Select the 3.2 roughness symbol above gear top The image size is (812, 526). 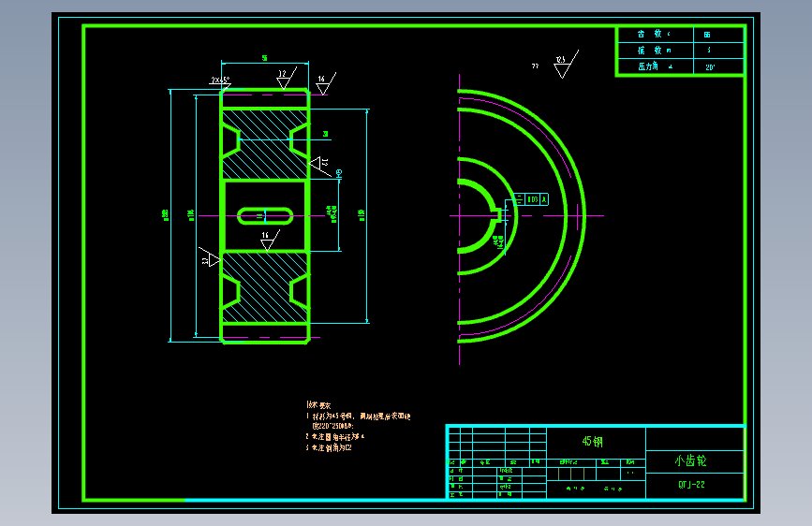click(287, 78)
